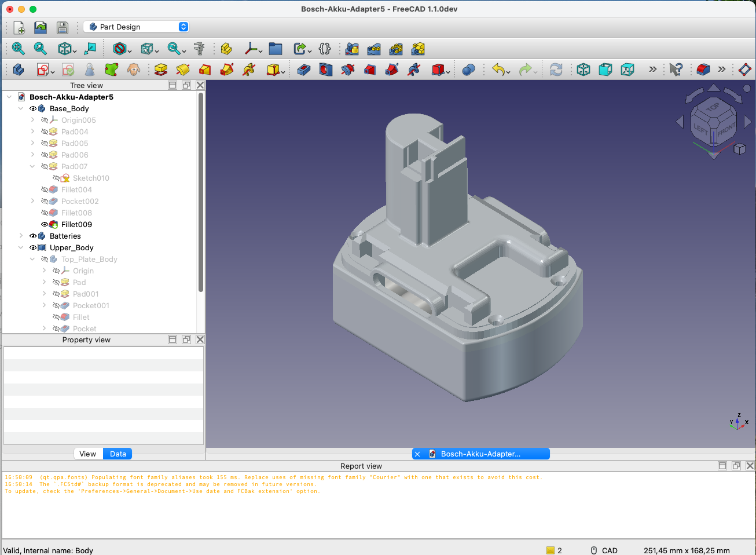Click the Save document icon
Viewport: 756px width, 555px height.
point(63,27)
